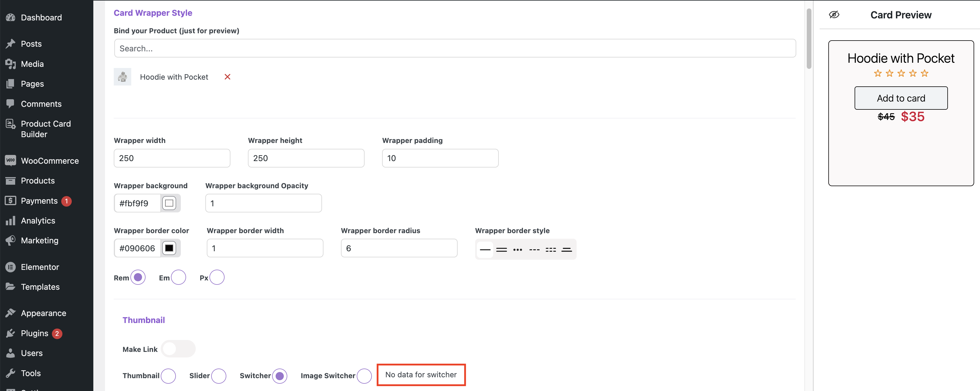This screenshot has width=980, height=391.
Task: Go to the Analytics menu
Action: click(x=38, y=220)
